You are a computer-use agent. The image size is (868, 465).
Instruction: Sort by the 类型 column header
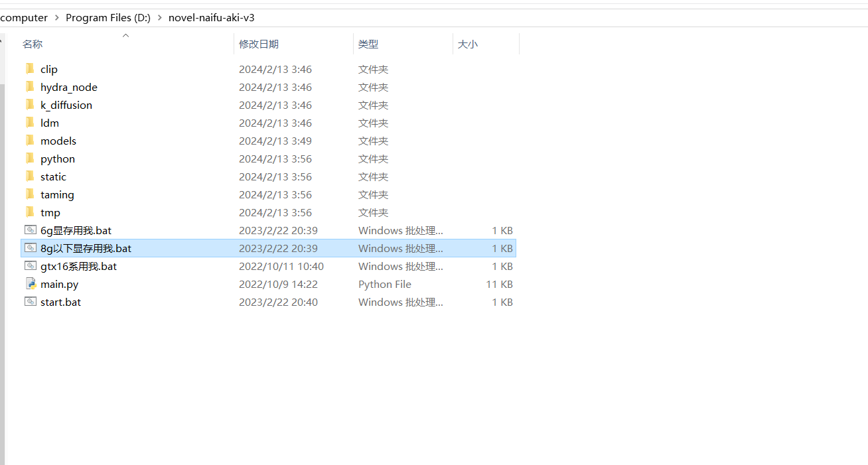click(x=368, y=44)
